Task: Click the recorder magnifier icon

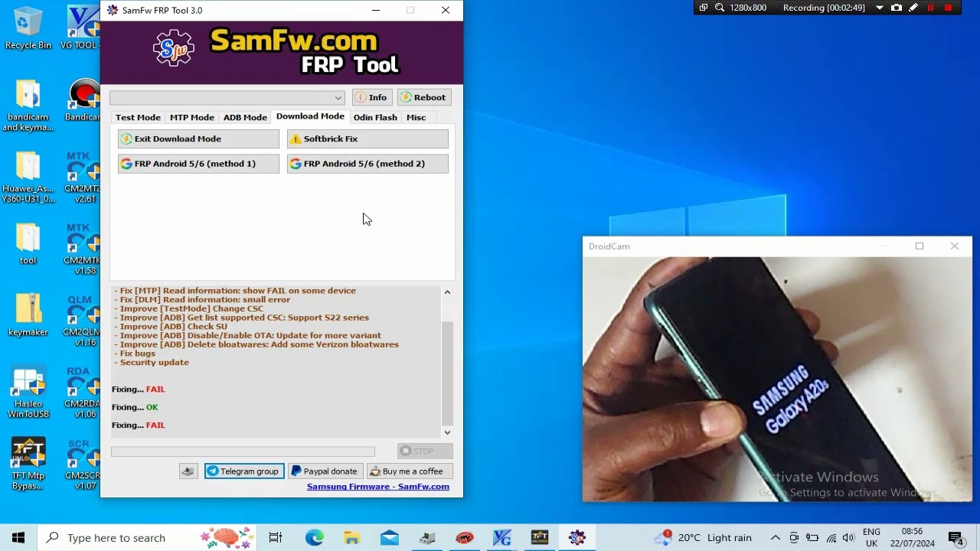Action: coord(720,8)
